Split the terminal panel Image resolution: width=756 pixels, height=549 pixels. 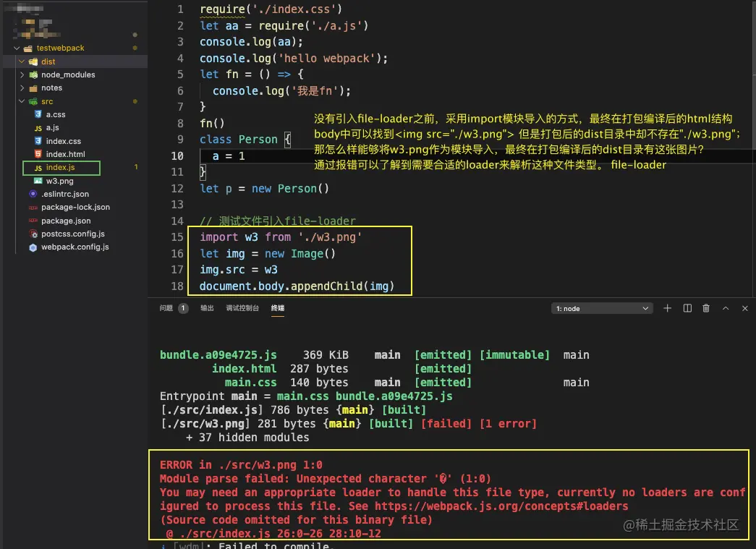tap(687, 308)
